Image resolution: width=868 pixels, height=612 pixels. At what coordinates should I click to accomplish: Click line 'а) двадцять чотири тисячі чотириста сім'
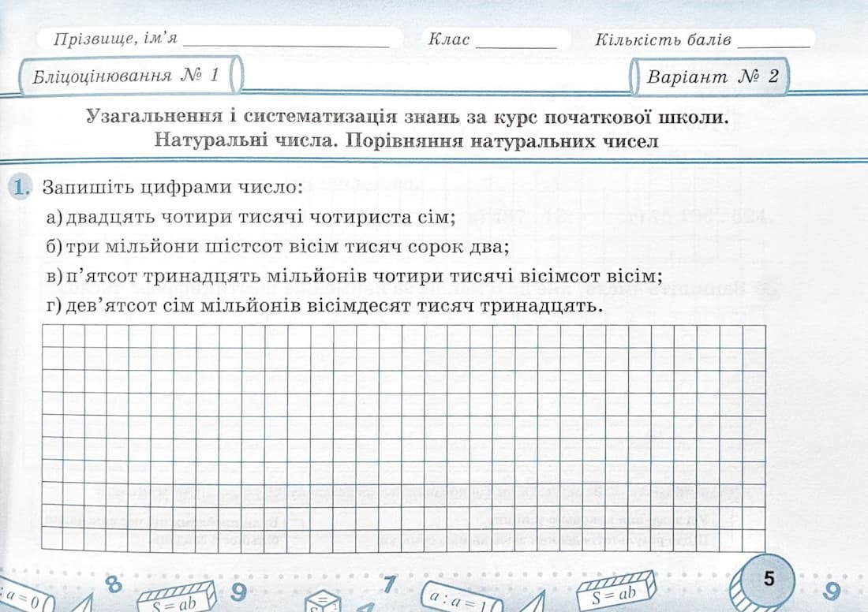[x=251, y=217]
